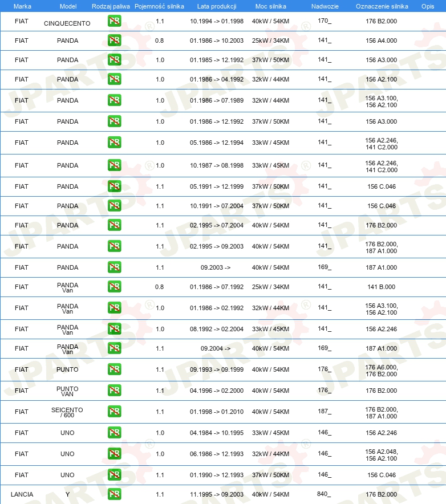446x504 pixels.
Task: Click the fuel icon in the PANDA 01.1986 -> 04.1992 row
Action: 115,79
